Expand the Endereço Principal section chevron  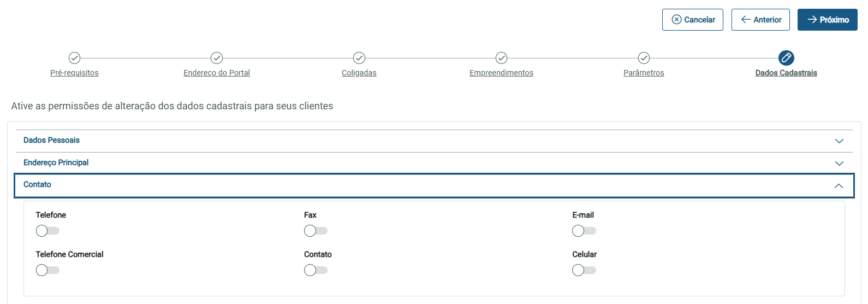(839, 163)
